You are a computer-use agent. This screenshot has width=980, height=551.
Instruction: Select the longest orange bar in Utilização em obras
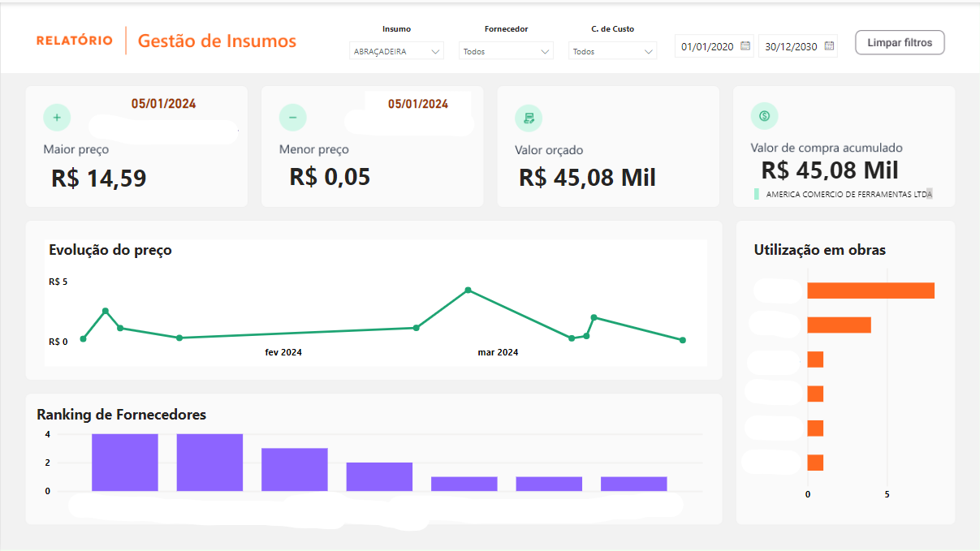click(870, 291)
